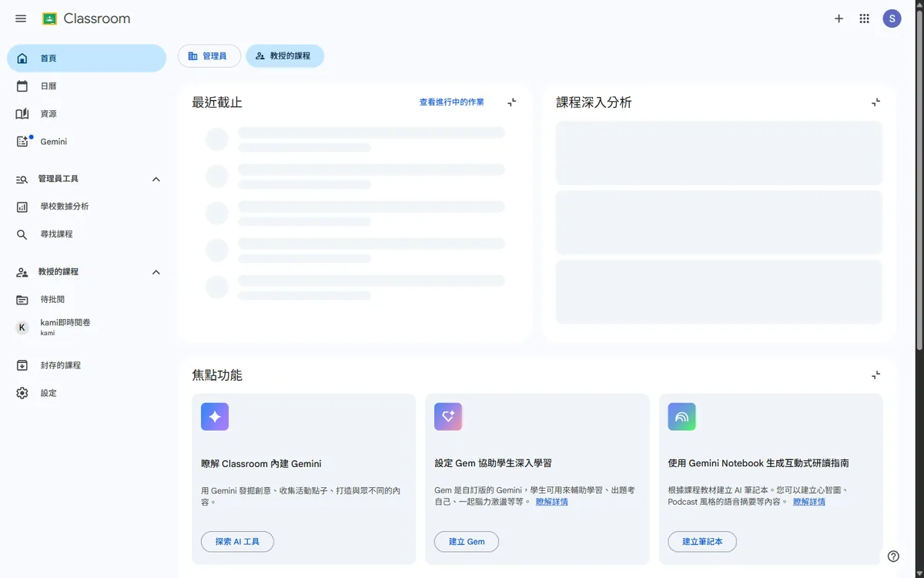Screen dimensions: 924x578
Task: Click the 最近截止 heading
Action: pyautogui.click(x=217, y=102)
